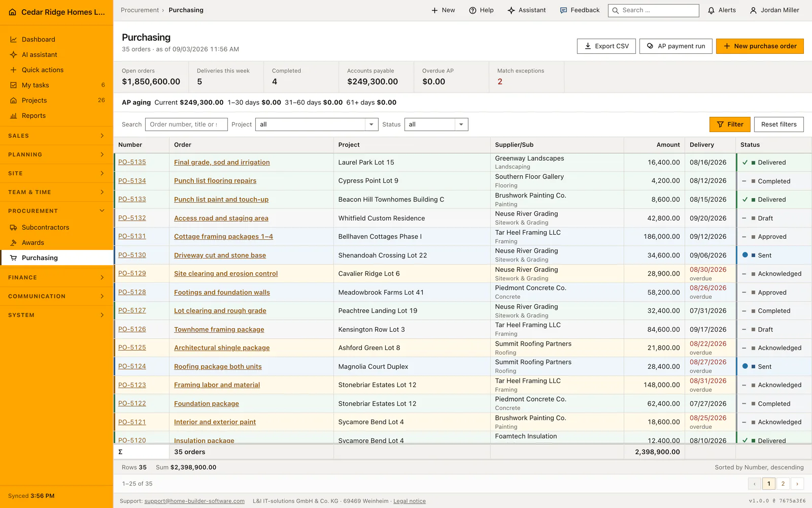
Task: Click the Cedar Ridge Homes logo icon
Action: click(13, 12)
